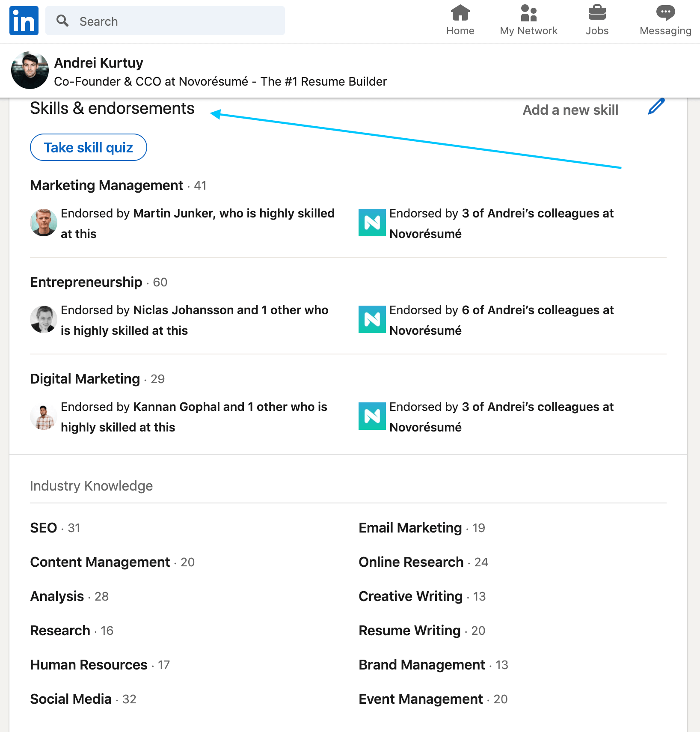Open the Marketing Management skill
The height and width of the screenshot is (732, 700).
(x=106, y=185)
